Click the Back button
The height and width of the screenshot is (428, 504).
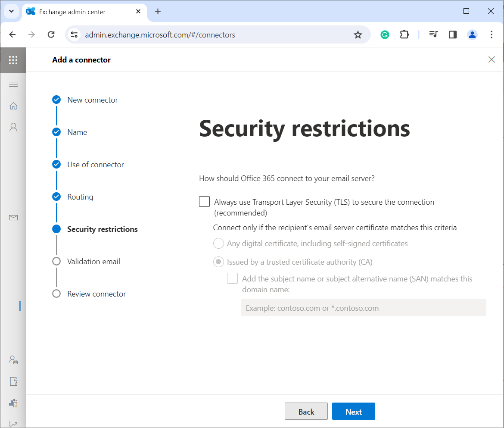point(306,412)
